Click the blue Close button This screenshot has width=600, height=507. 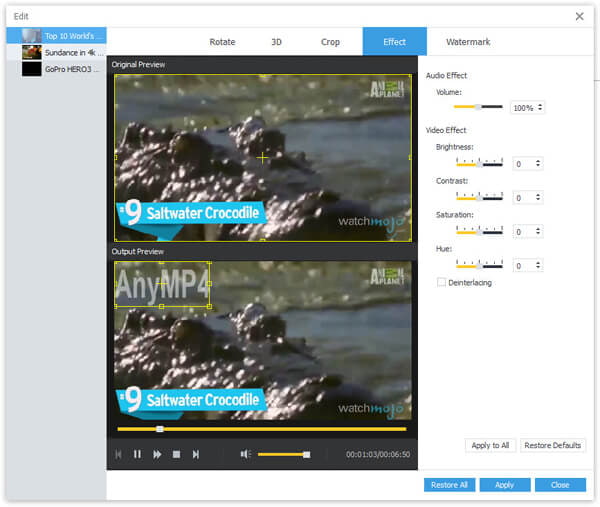(560, 485)
